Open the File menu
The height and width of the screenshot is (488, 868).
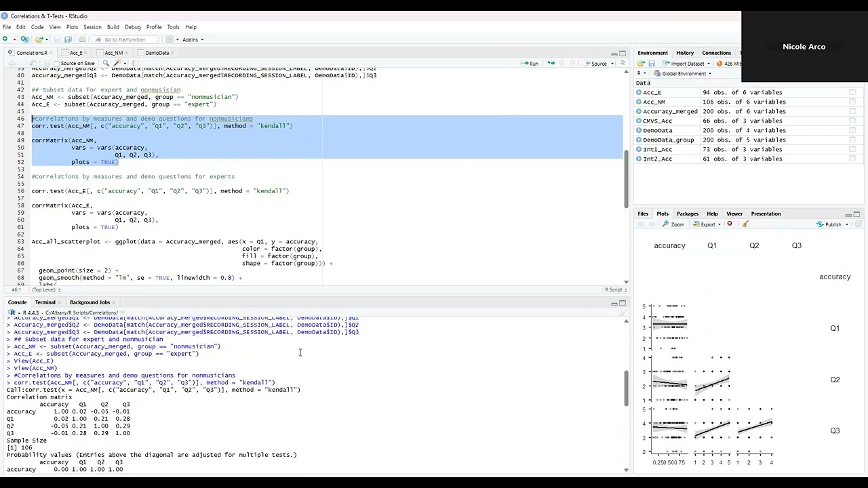tap(7, 27)
